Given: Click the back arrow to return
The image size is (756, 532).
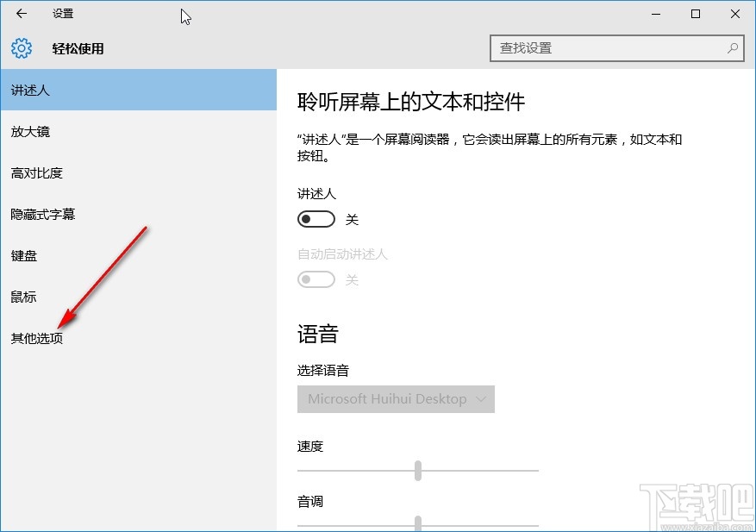Looking at the screenshot, I should 21,14.
